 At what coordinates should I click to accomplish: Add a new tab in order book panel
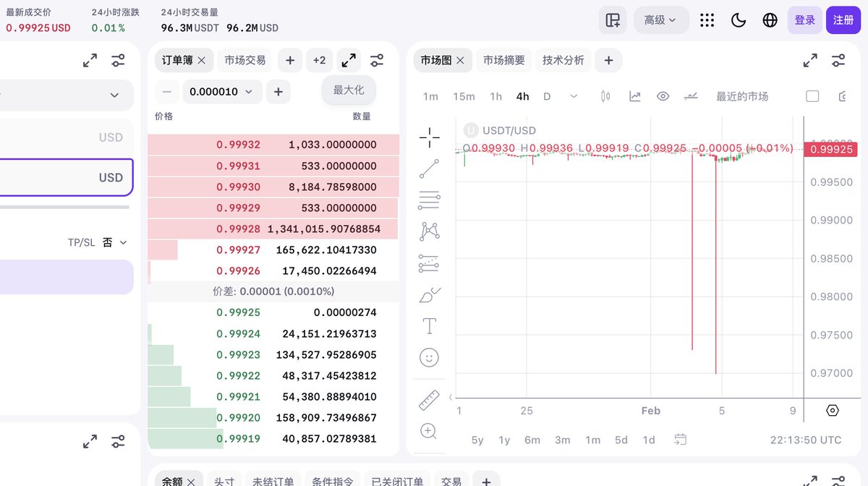(290, 61)
